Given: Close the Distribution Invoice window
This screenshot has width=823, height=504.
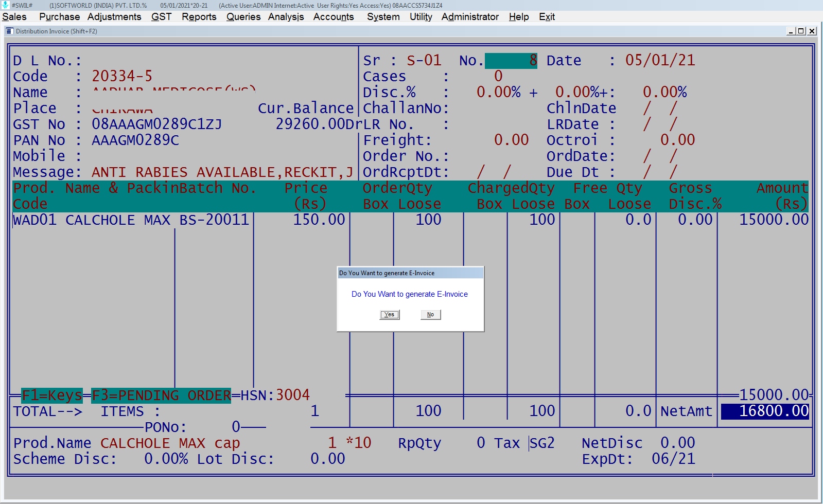Looking at the screenshot, I should (x=812, y=31).
